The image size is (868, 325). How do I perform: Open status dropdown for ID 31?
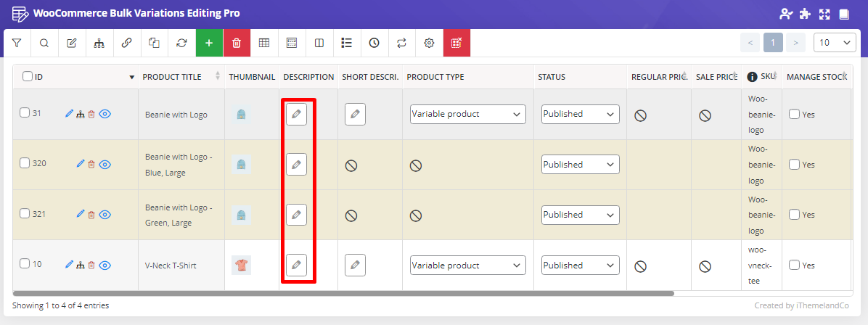point(580,114)
